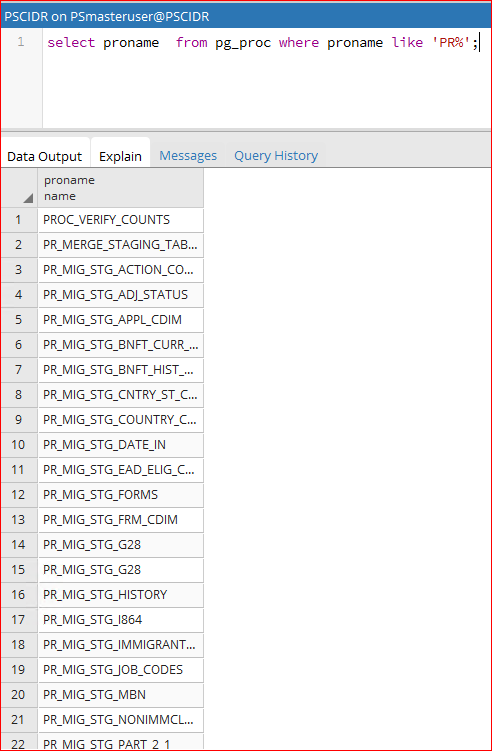Select the PR_MIG_STG_I864 cell
Image resolution: width=492 pixels, height=751 pixels.
[121, 619]
